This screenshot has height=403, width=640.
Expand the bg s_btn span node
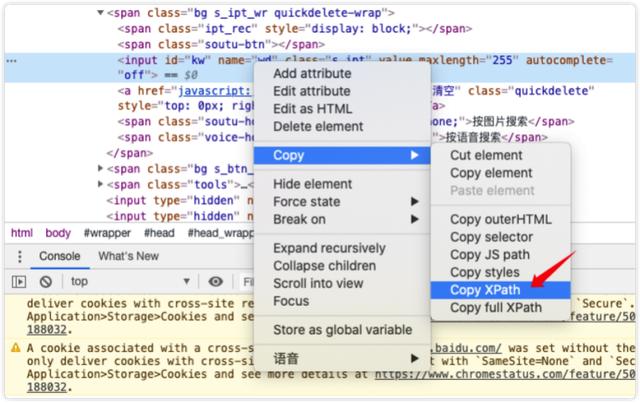point(100,168)
